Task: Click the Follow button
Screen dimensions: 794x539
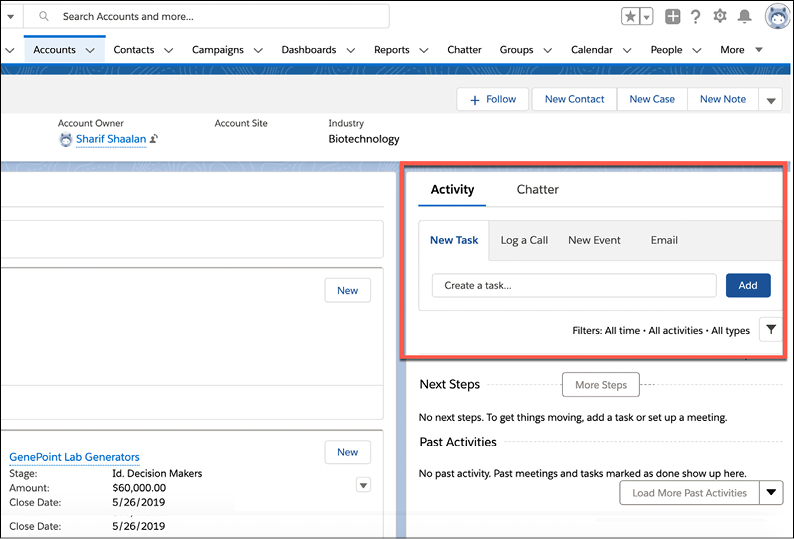Action: (493, 99)
